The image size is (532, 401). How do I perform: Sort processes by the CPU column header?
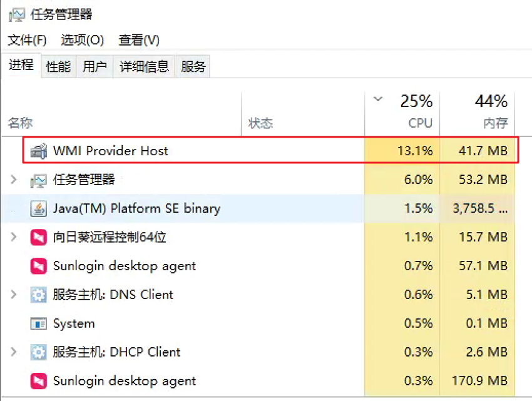tap(402, 113)
